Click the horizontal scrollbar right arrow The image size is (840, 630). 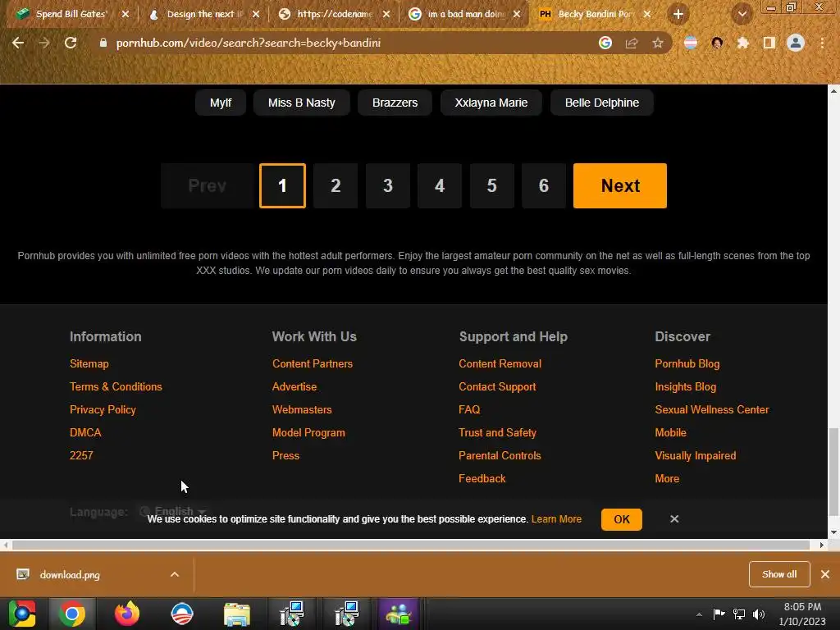pyautogui.click(x=821, y=546)
